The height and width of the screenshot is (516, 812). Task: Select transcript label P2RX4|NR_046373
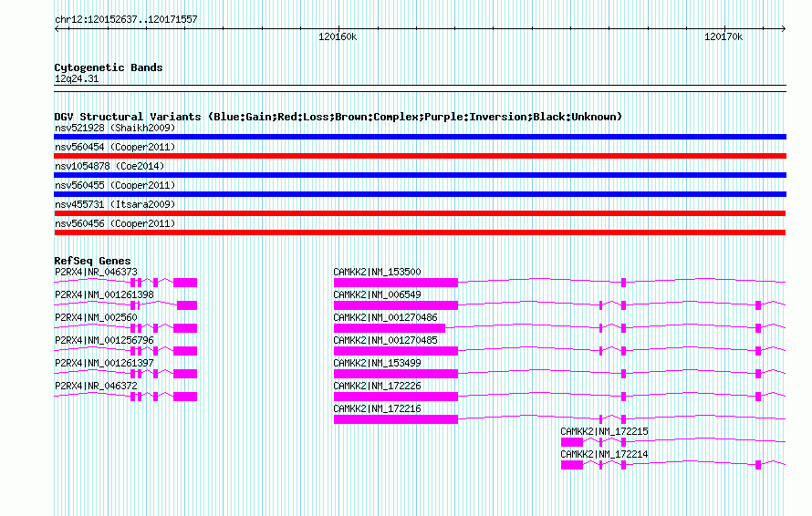point(96,272)
